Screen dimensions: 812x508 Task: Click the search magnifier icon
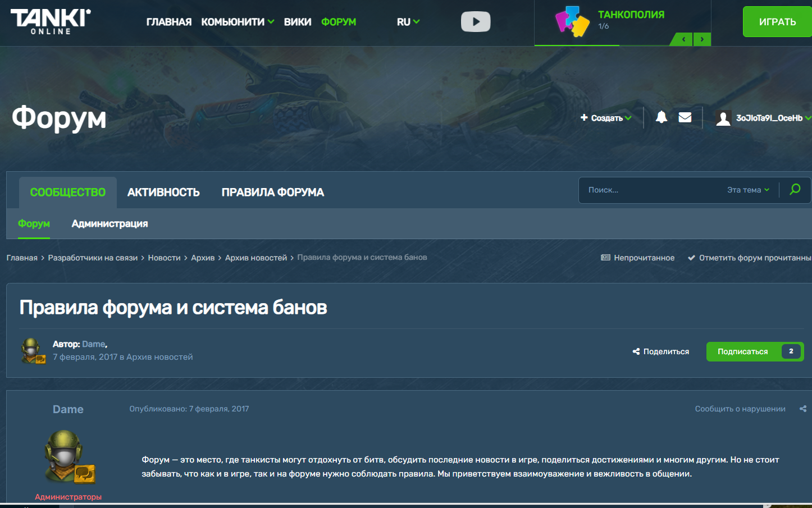point(795,190)
